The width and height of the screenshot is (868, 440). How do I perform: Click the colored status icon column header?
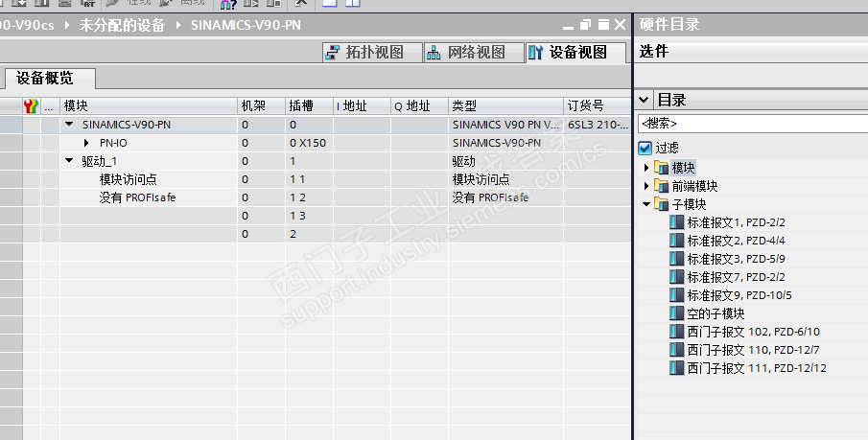coord(31,105)
